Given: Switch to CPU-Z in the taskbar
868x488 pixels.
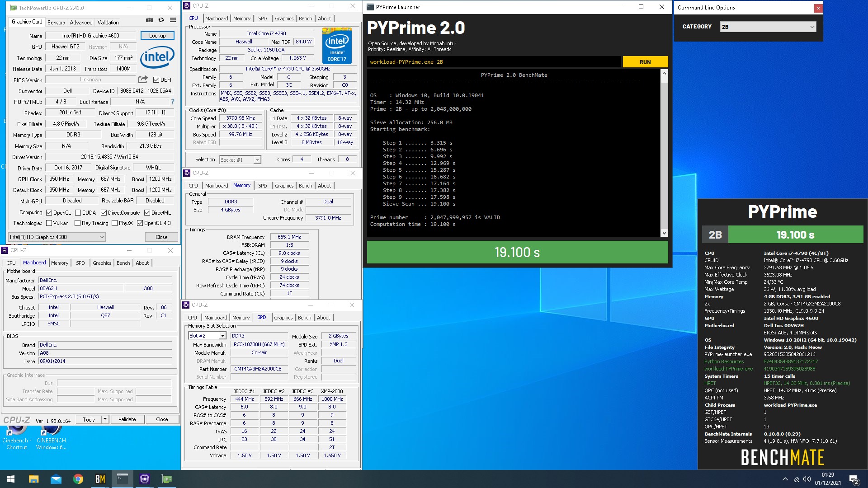Looking at the screenshot, I should (145, 479).
